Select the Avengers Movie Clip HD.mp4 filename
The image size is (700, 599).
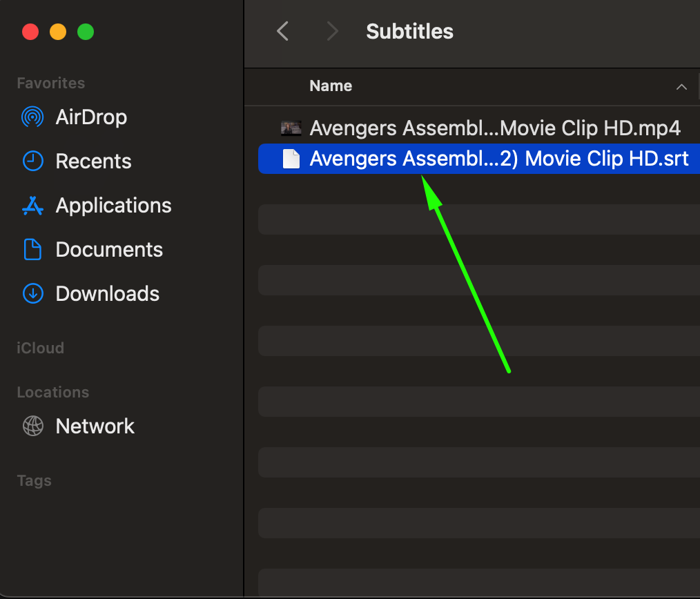coord(495,128)
